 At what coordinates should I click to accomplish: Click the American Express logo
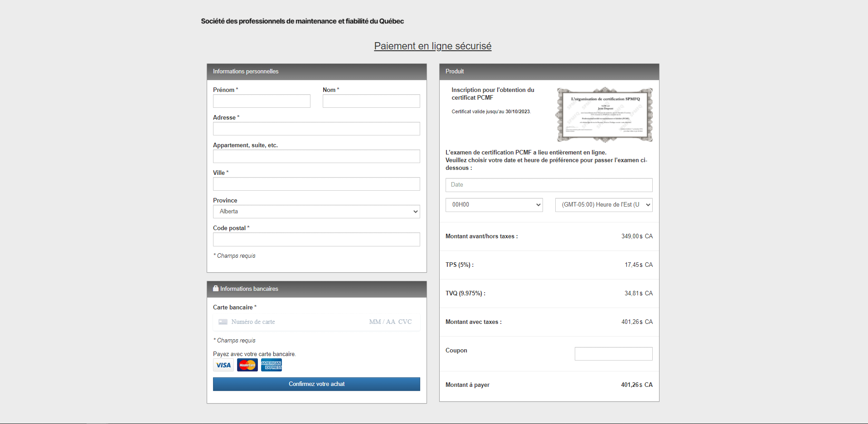tap(272, 365)
